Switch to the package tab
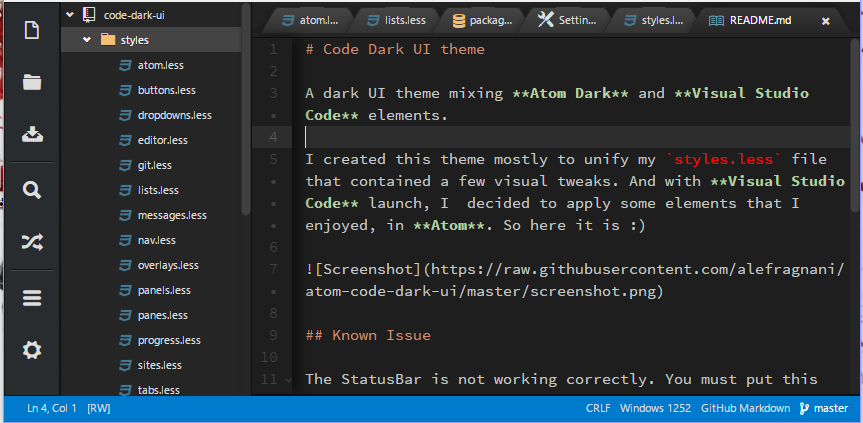863x423 pixels. click(x=482, y=20)
